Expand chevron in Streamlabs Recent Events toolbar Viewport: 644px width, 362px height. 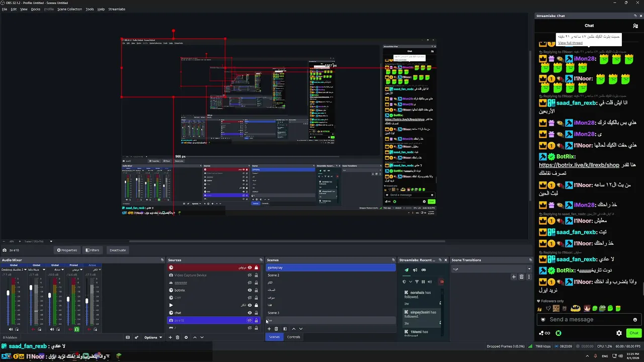(x=410, y=282)
